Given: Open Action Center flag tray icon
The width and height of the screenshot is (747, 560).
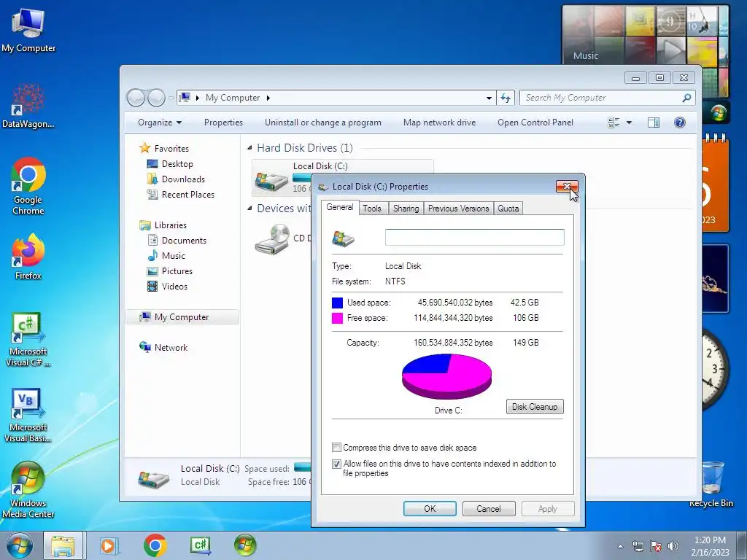Looking at the screenshot, I should point(656,546).
